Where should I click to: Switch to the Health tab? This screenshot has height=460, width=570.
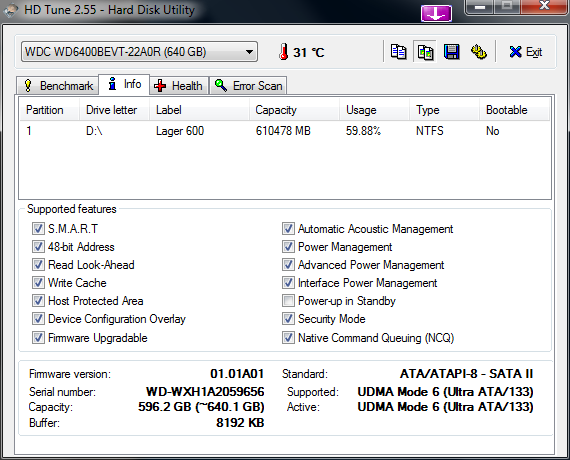(x=178, y=85)
